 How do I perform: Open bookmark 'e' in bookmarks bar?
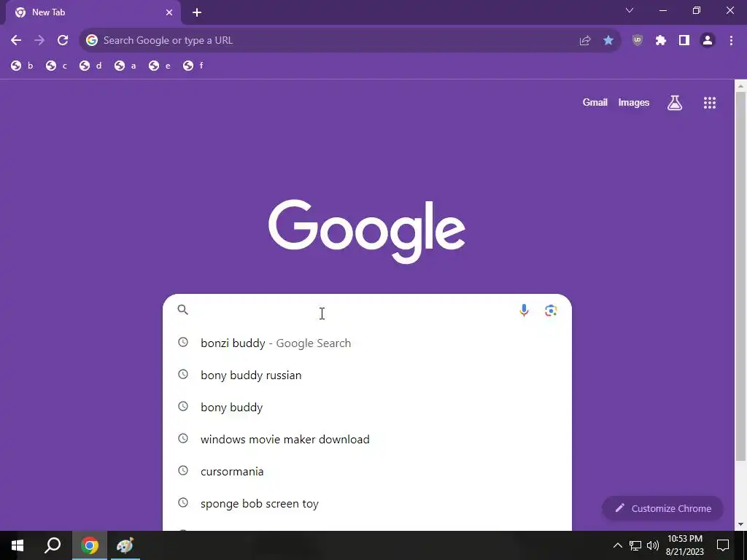[x=160, y=66]
